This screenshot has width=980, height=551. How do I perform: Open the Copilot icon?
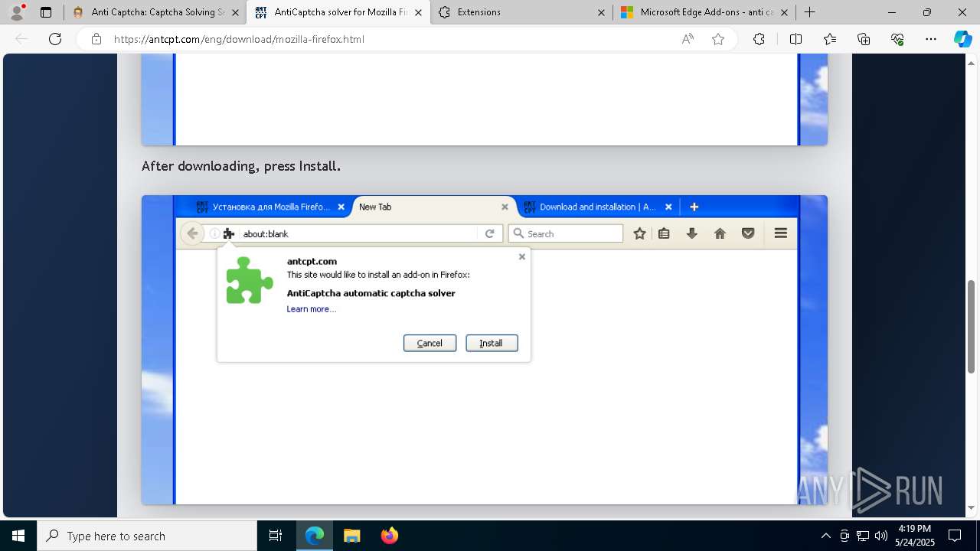(962, 39)
